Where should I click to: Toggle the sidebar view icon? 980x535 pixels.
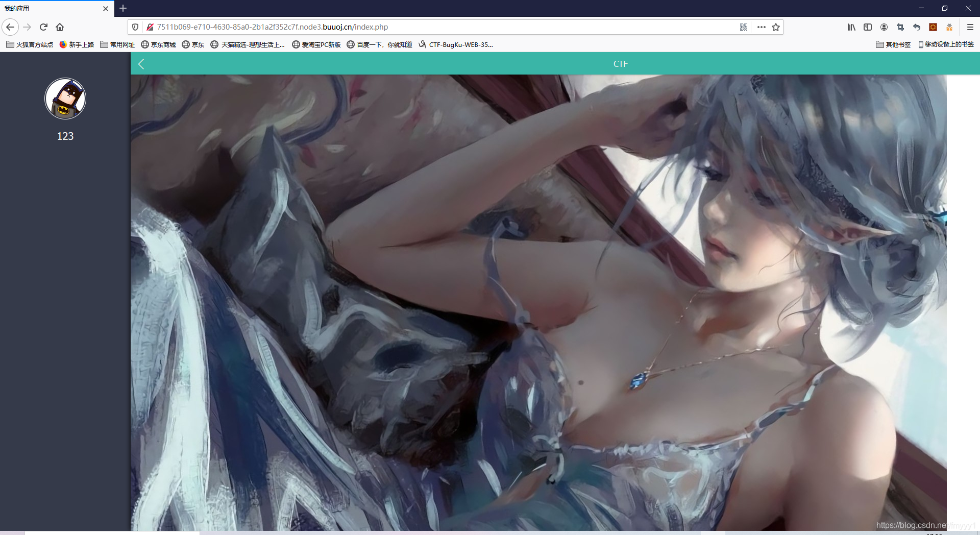868,27
